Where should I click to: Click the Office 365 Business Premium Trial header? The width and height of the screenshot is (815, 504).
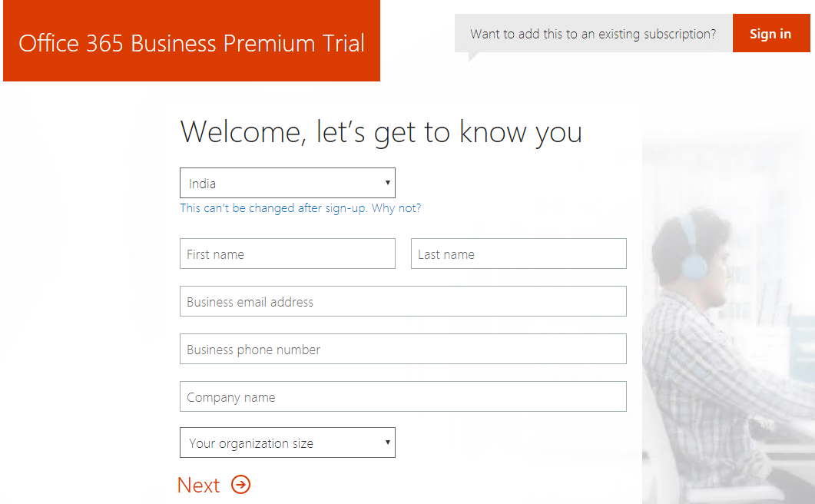pos(191,43)
